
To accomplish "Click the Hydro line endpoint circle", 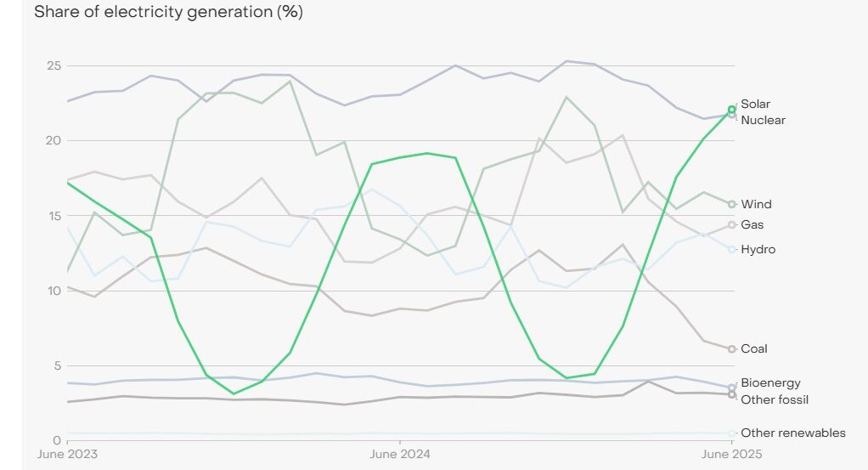I will pyautogui.click(x=732, y=249).
